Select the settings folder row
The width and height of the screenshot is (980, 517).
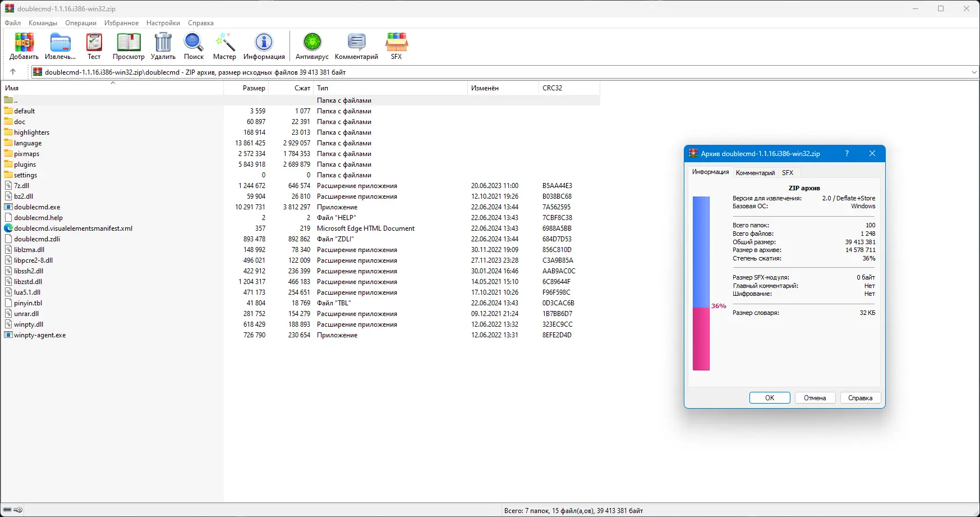[301, 175]
